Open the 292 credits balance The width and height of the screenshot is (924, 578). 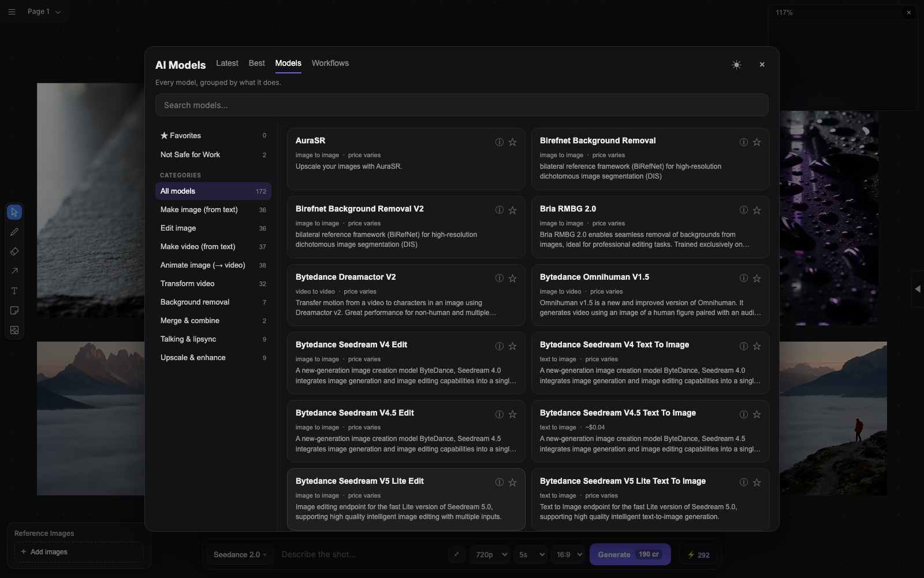[698, 555]
